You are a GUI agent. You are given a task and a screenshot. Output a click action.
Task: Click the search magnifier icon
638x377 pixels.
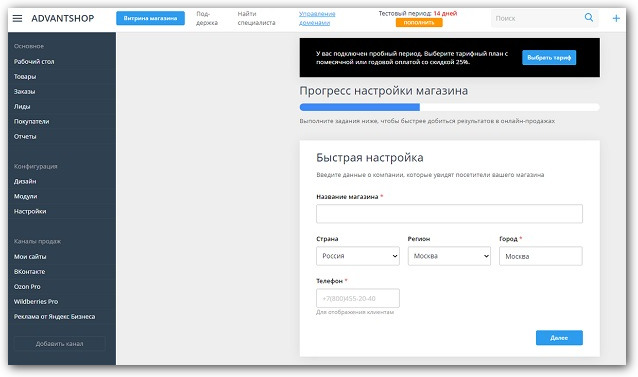[588, 17]
